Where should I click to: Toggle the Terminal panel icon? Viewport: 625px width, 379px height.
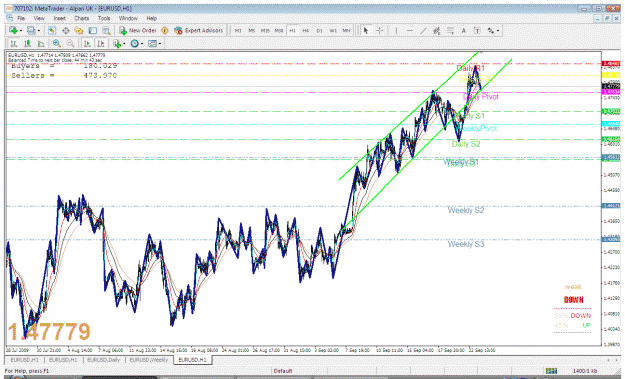click(x=92, y=30)
